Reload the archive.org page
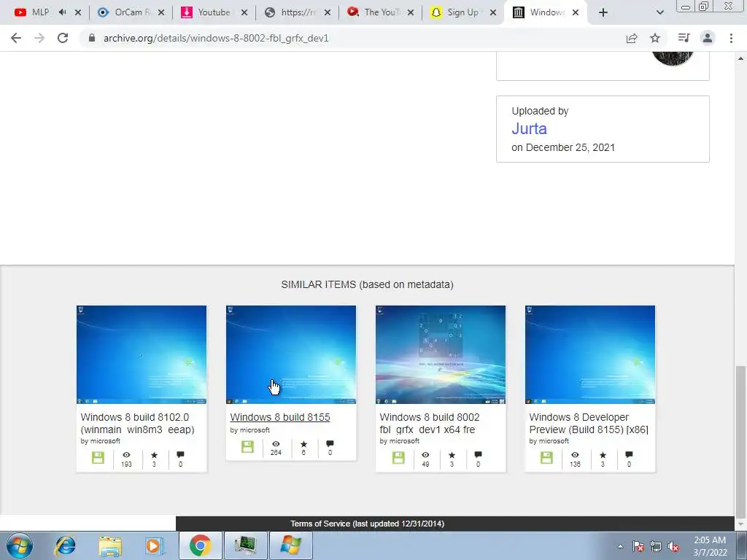 point(63,38)
